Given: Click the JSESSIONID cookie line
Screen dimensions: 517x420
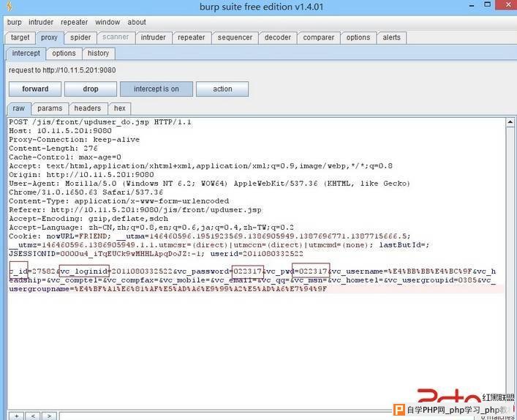Looking at the screenshot, I should [x=156, y=254].
